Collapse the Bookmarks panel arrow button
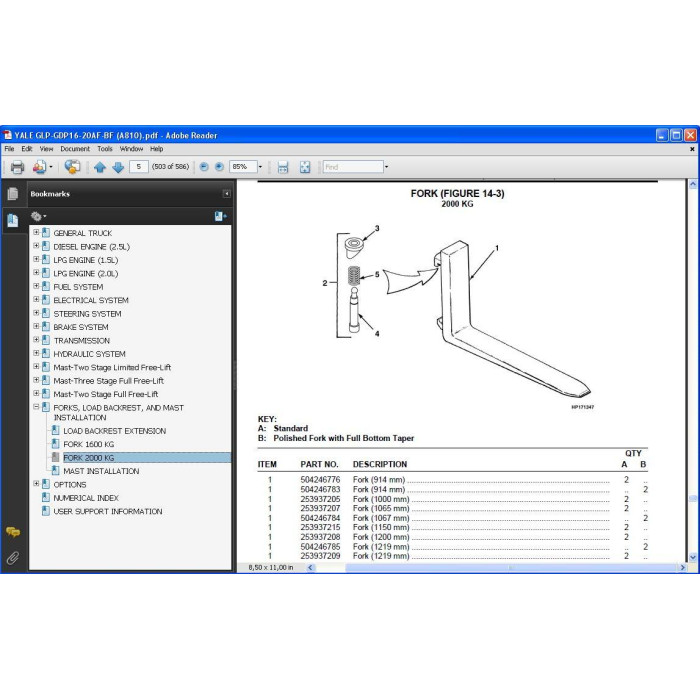This screenshot has width=700, height=700. click(x=227, y=194)
